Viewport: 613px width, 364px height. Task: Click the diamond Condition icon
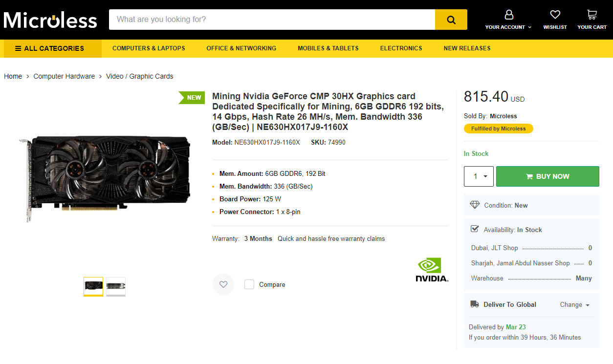475,205
